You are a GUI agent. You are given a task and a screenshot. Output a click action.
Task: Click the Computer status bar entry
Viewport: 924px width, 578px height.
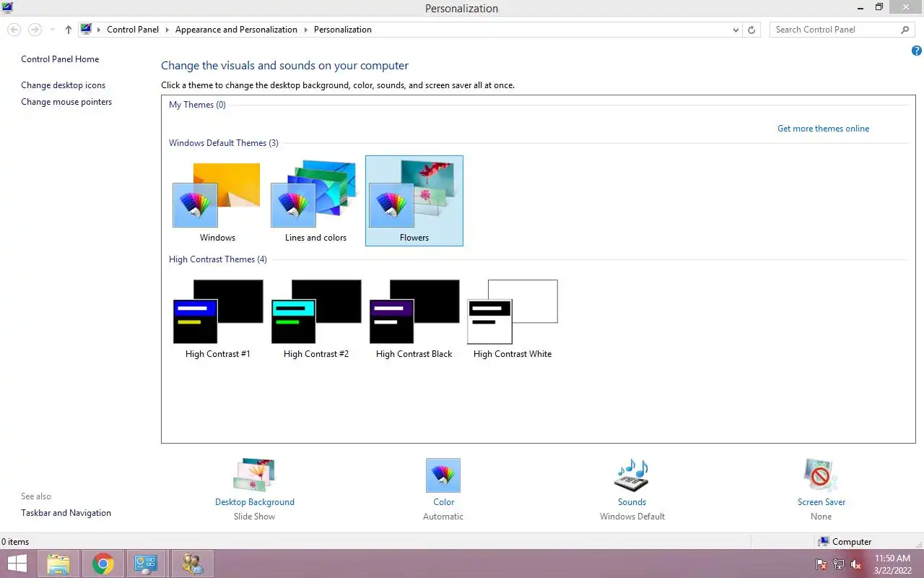(845, 542)
